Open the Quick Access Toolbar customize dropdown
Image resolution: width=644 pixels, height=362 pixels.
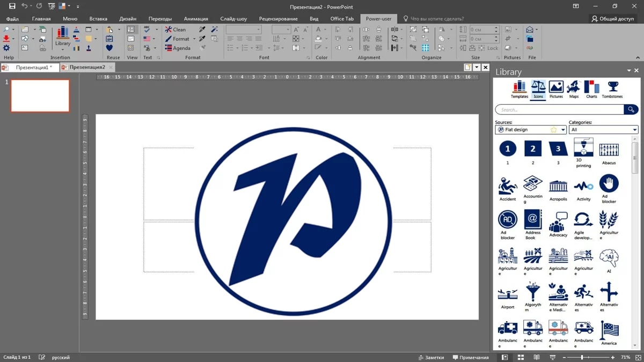78,6
